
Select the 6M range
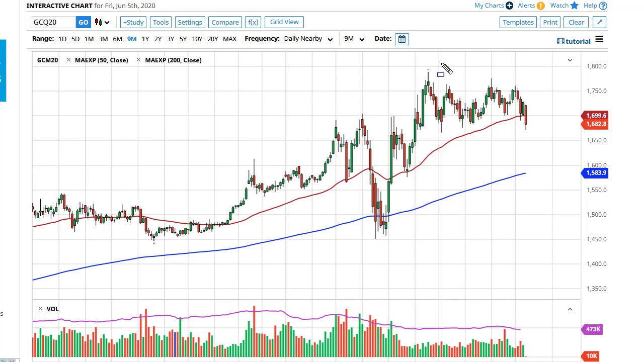pos(117,39)
